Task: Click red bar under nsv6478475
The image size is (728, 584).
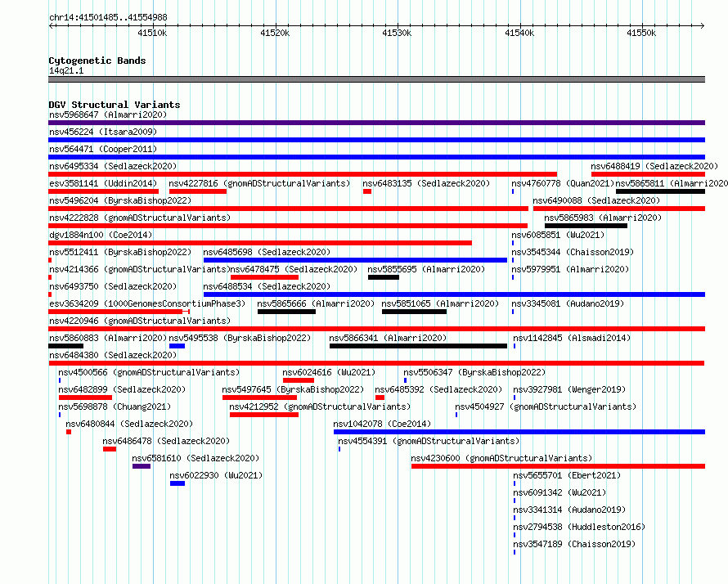Action: [x=265, y=277]
